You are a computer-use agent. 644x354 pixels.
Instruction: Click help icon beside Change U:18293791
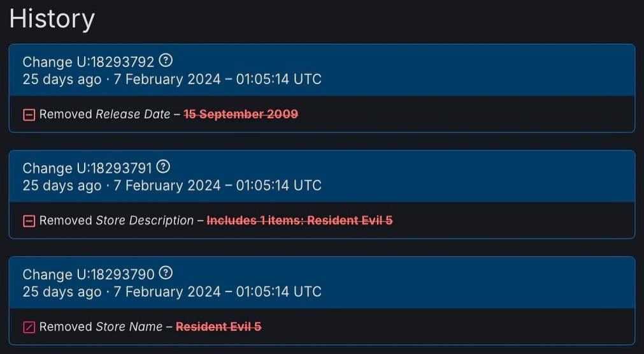pyautogui.click(x=164, y=167)
